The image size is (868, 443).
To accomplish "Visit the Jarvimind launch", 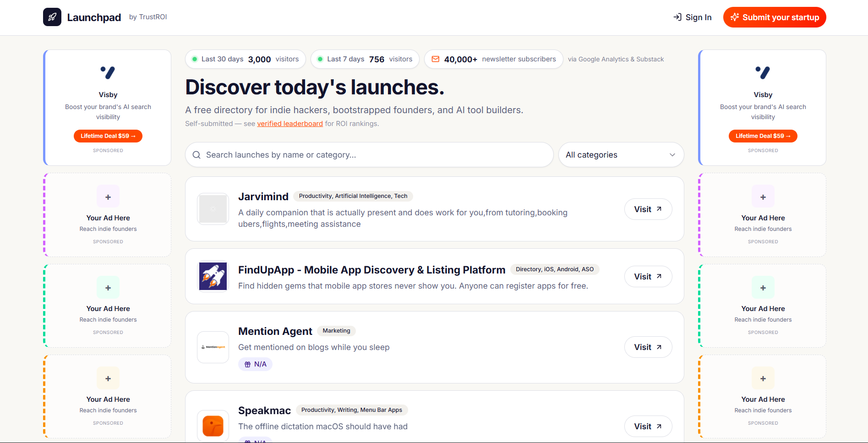I will pyautogui.click(x=648, y=209).
